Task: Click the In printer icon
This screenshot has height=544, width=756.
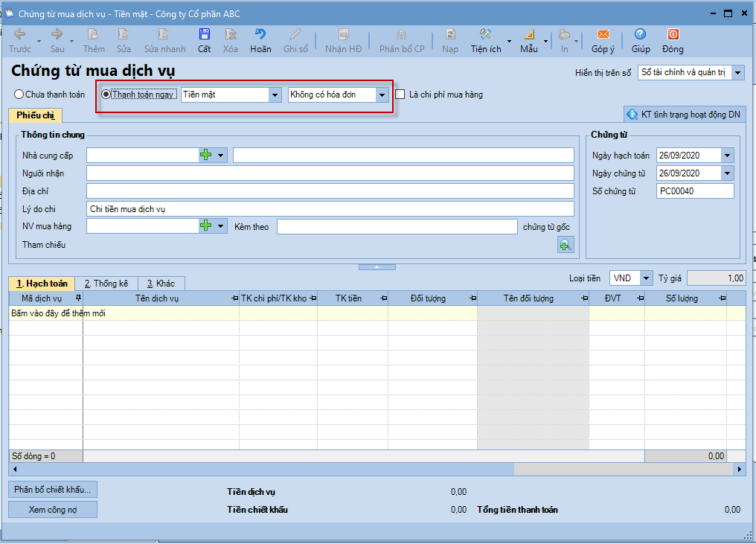Action: tap(564, 34)
